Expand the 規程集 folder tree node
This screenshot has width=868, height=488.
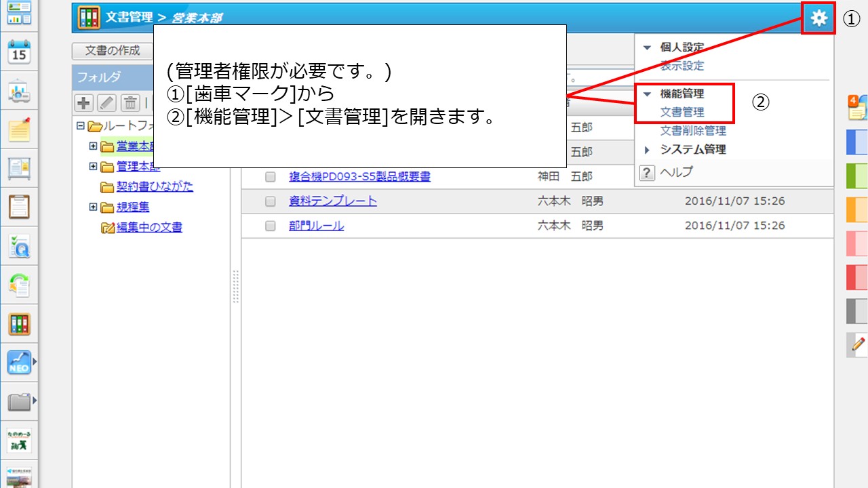click(x=93, y=207)
